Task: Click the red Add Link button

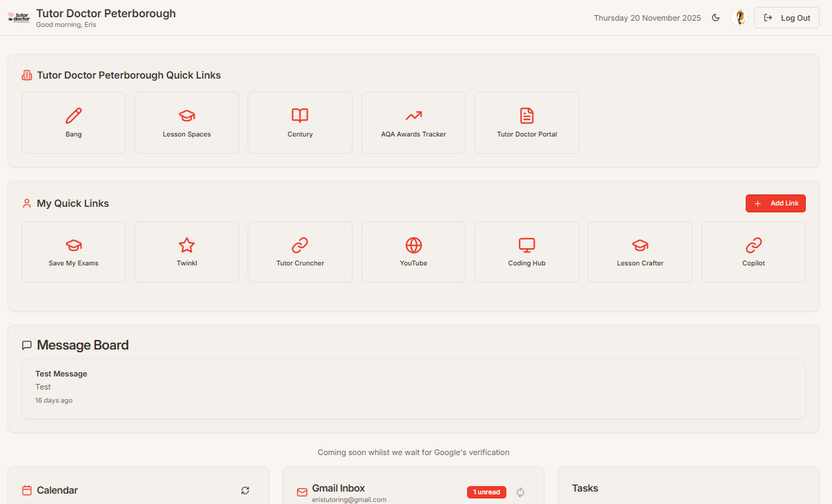Action: click(775, 203)
